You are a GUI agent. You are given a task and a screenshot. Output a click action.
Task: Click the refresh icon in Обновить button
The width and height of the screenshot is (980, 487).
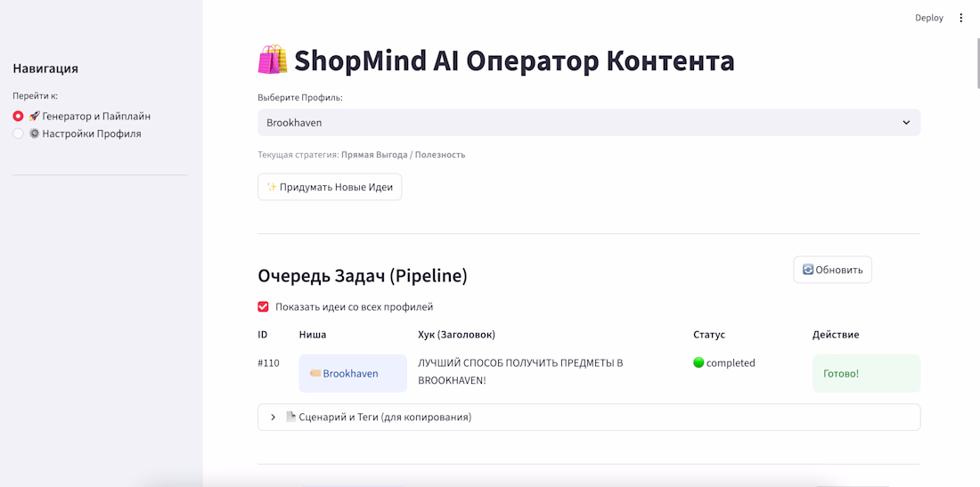(x=807, y=270)
